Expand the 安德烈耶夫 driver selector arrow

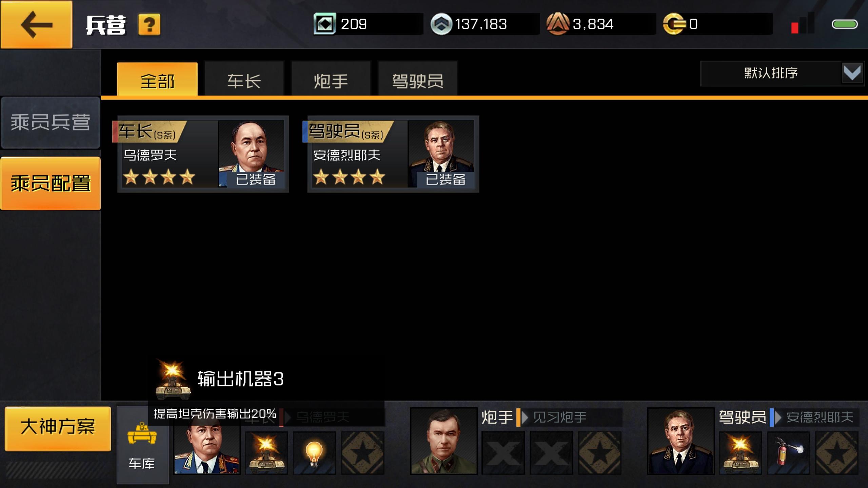pyautogui.click(x=778, y=417)
